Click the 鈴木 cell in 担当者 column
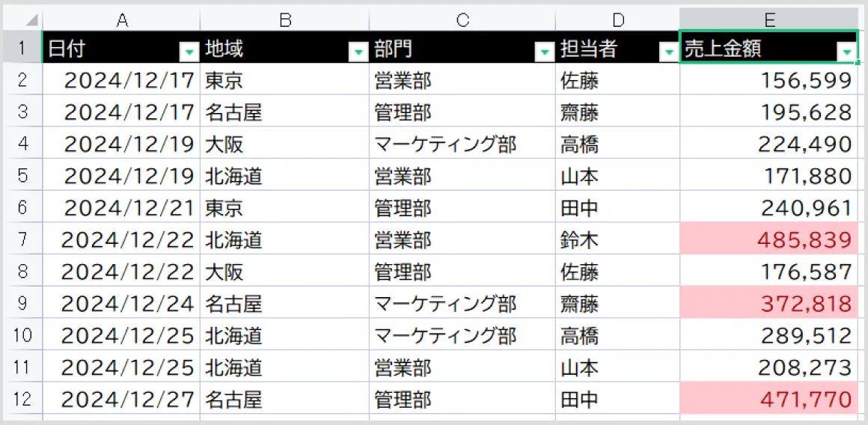The image size is (868, 425). click(617, 239)
